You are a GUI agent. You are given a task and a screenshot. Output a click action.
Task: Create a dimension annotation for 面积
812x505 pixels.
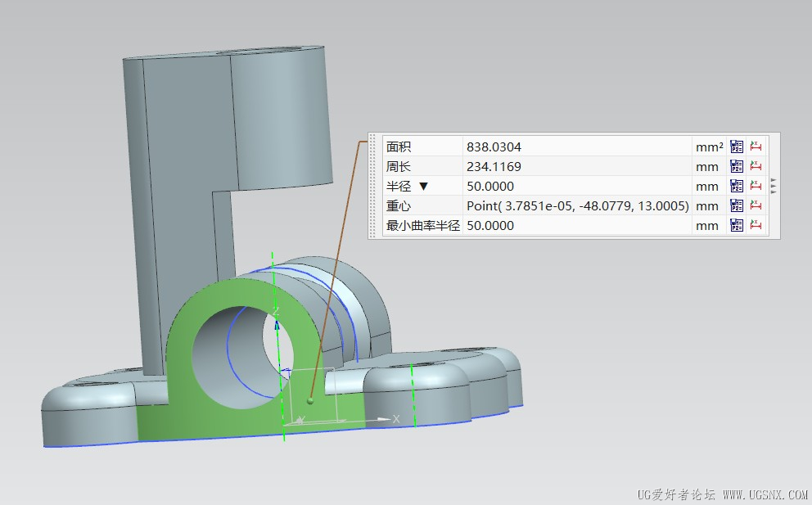coord(756,147)
